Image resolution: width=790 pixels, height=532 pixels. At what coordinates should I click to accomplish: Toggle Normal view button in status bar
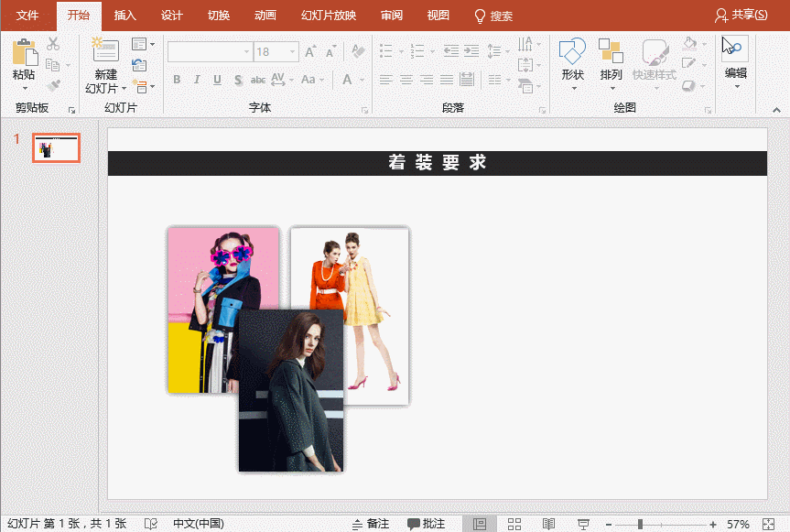pos(479,524)
